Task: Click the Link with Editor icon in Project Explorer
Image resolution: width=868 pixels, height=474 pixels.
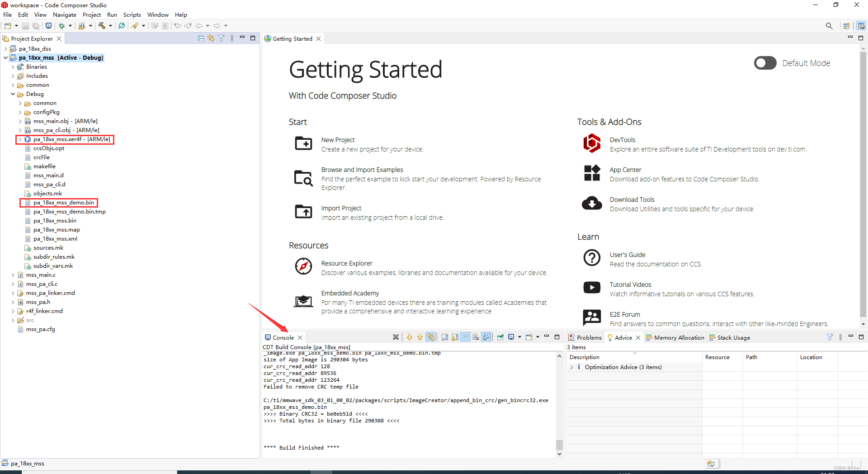Action: click(211, 38)
